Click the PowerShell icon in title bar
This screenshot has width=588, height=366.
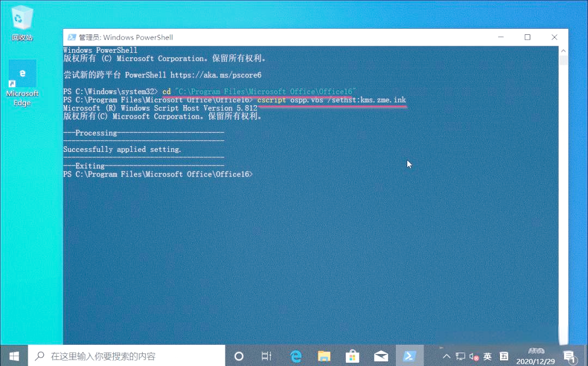pos(72,37)
